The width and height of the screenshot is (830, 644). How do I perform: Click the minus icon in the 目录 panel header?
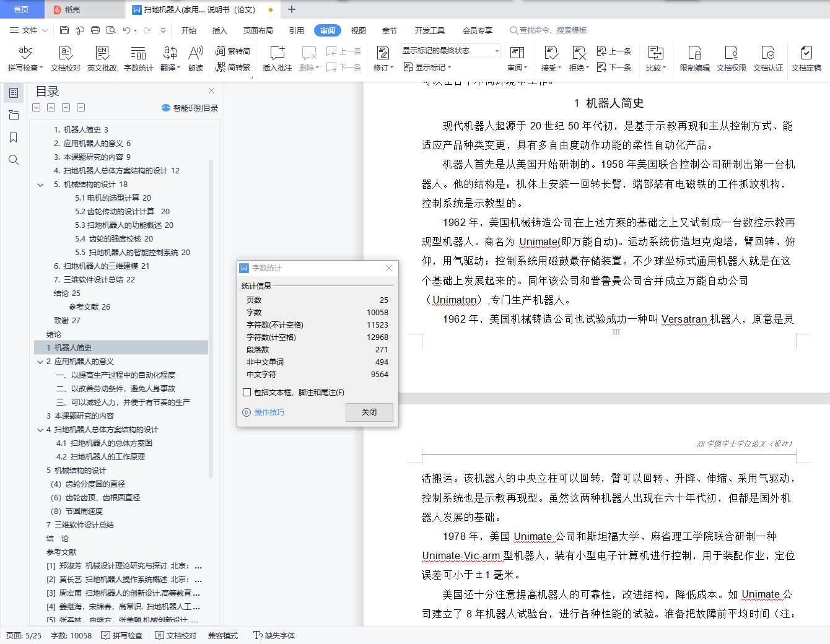(x=81, y=108)
